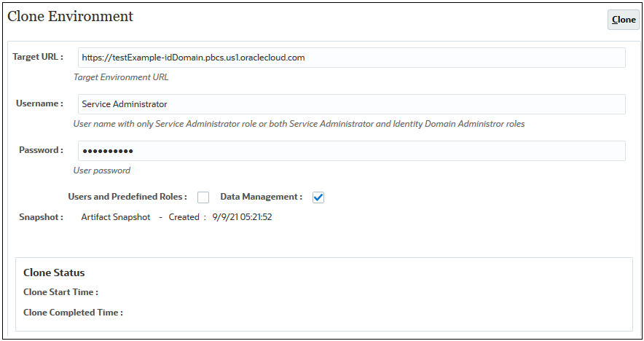Click the 'Data Management :' label text
Image resolution: width=644 pixels, height=341 pixels.
[261, 197]
